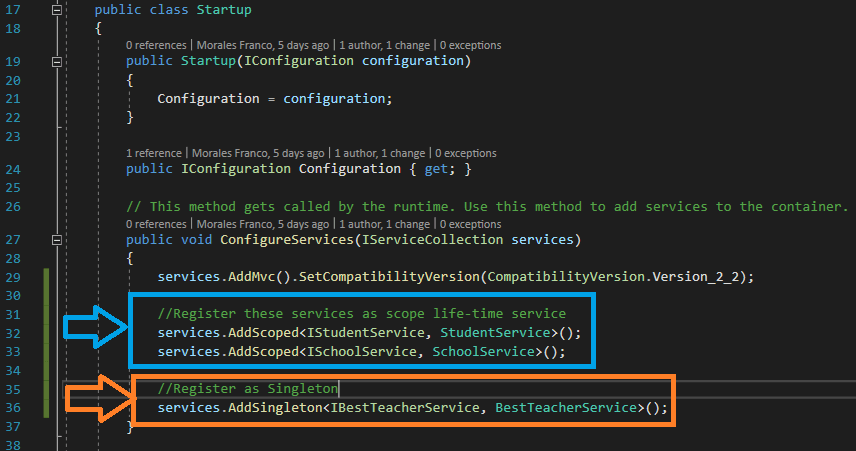The image size is (856, 451).
Task: Click 'Morales Franco, 5 days ago' above ConfigureServices
Action: click(263, 224)
